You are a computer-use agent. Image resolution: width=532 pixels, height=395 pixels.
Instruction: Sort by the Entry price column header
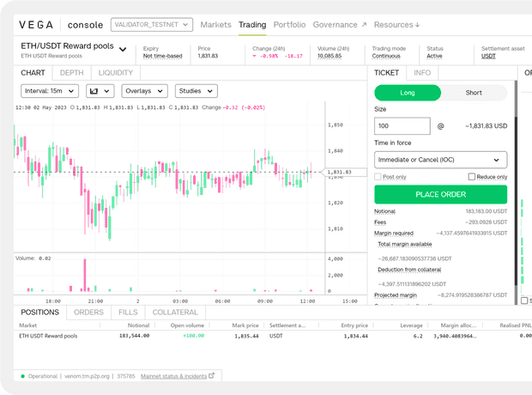coord(354,325)
